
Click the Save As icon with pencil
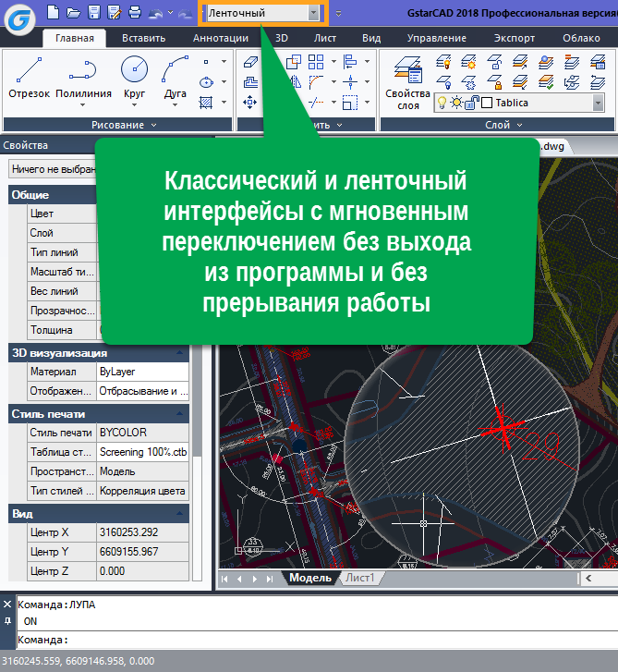click(x=115, y=12)
